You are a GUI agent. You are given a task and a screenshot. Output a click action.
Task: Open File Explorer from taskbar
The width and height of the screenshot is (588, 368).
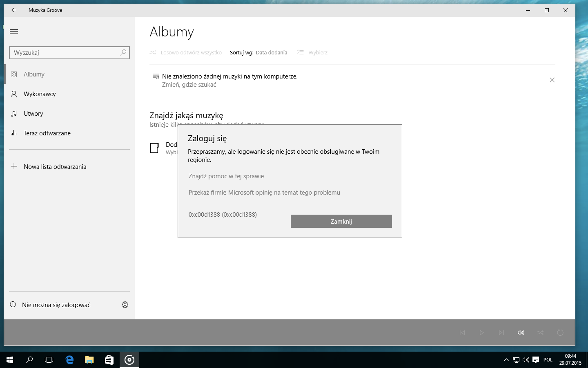tap(89, 360)
